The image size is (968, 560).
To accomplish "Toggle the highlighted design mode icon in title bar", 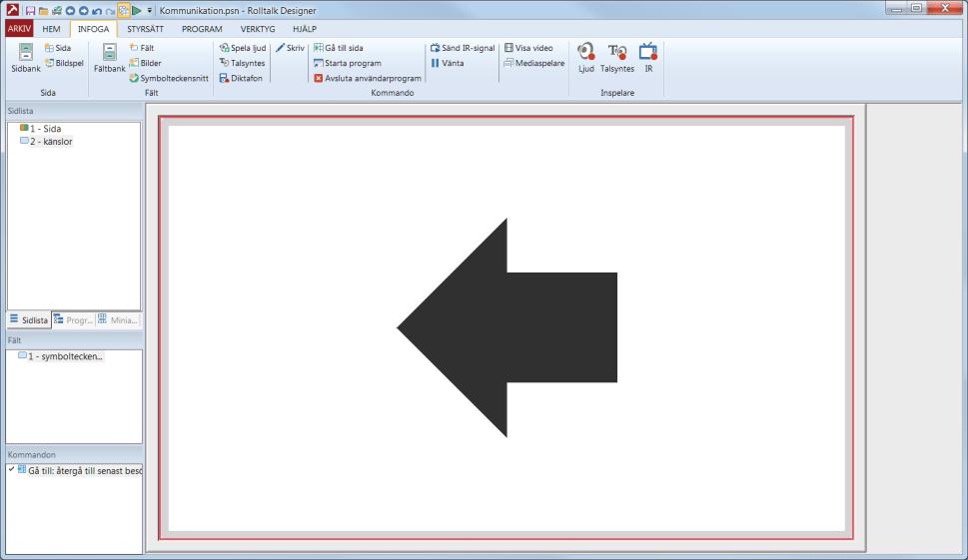I will (124, 11).
